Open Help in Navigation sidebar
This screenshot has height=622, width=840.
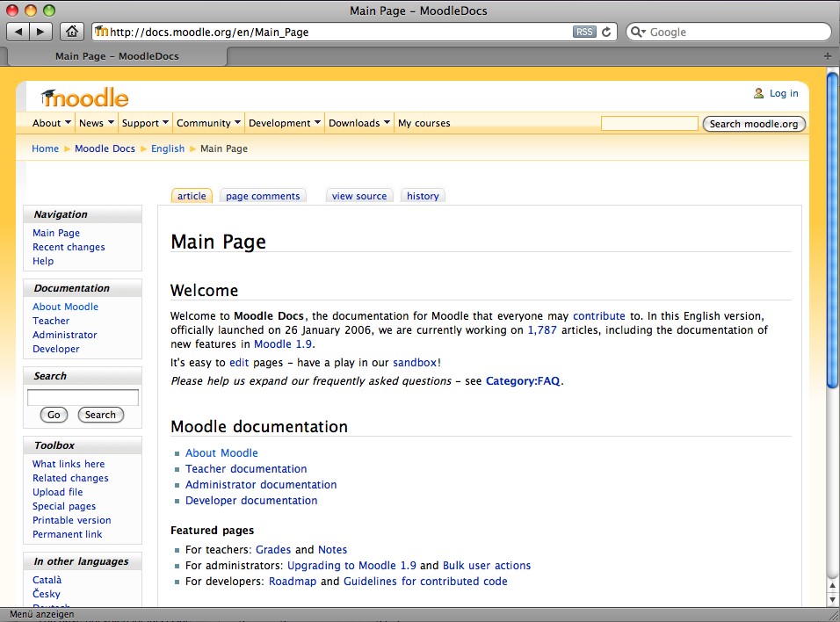43,260
